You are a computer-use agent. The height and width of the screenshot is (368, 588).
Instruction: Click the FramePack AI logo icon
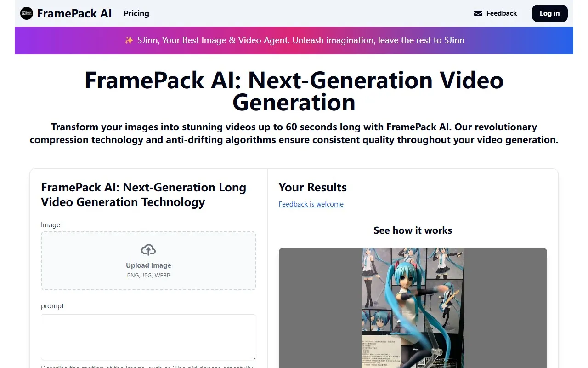[x=27, y=13]
